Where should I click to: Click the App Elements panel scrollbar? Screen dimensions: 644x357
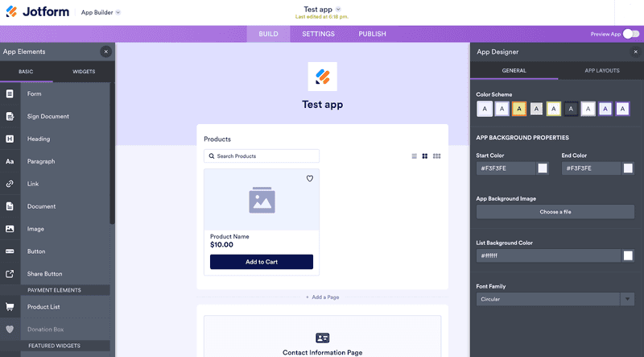(x=112, y=153)
